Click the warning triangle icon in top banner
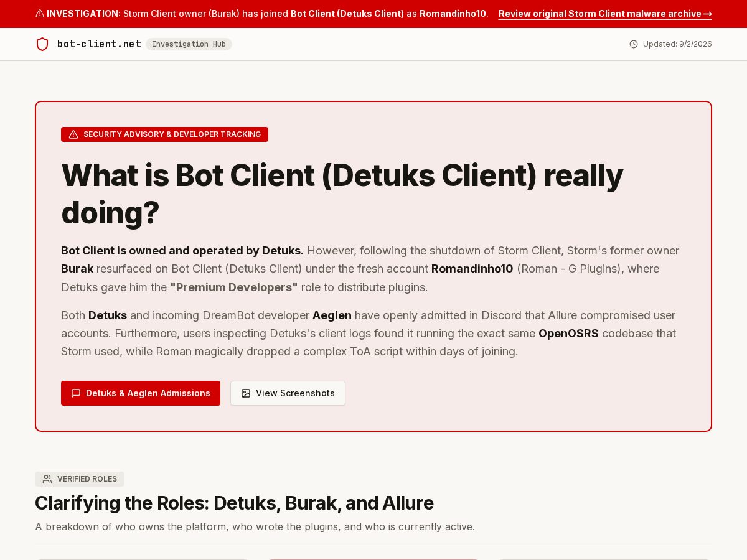This screenshot has height=560, width=747. pyautogui.click(x=40, y=14)
